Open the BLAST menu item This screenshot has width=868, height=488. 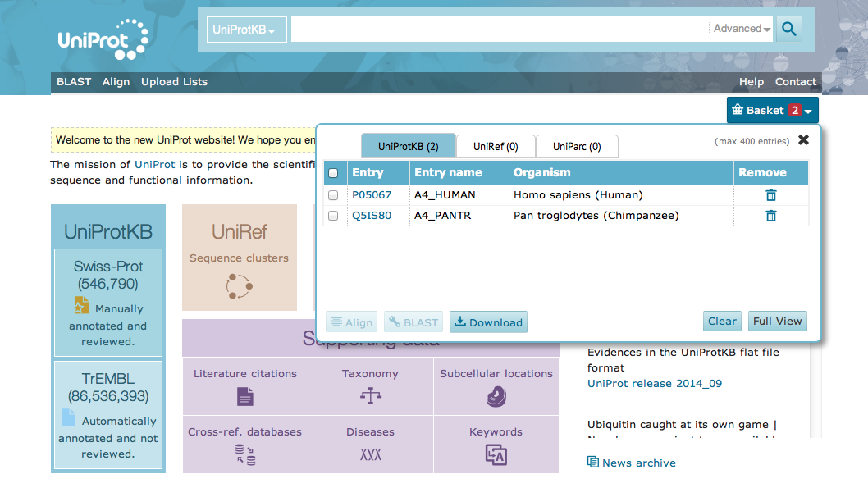pyautogui.click(x=73, y=81)
